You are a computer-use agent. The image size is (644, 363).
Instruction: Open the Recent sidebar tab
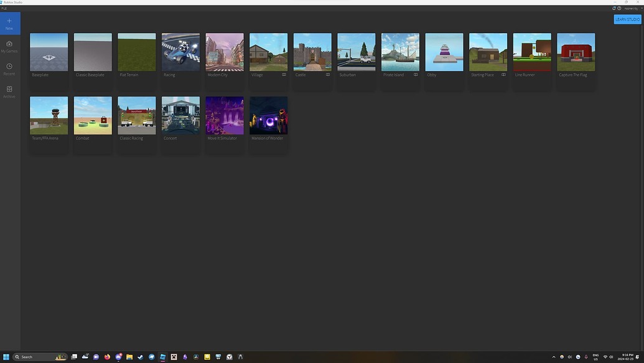click(x=9, y=69)
